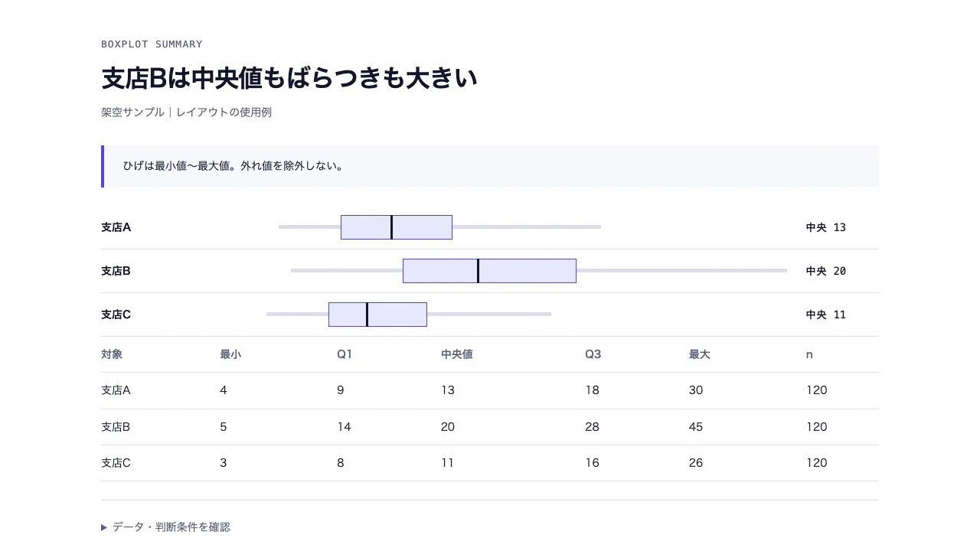Click the 支店B label beside its boxplot
This screenshot has width=980, height=551.
coord(116,271)
